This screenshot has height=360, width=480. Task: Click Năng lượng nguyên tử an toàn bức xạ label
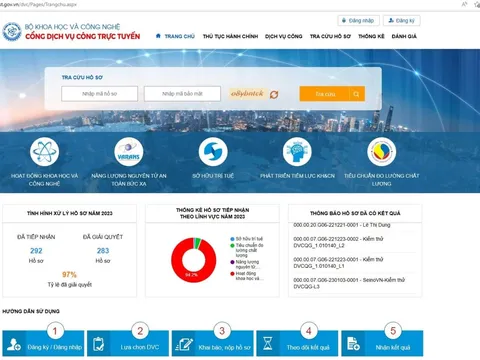point(129,180)
